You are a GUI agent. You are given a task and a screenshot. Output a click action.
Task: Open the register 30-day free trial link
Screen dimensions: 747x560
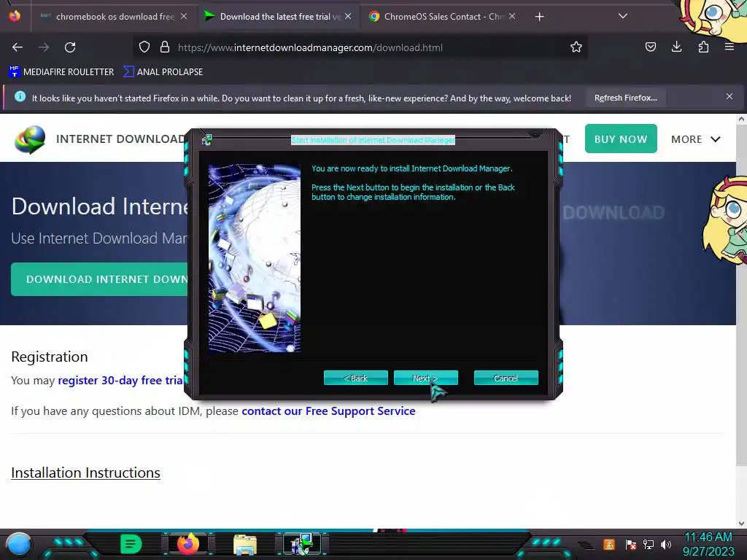pos(120,381)
